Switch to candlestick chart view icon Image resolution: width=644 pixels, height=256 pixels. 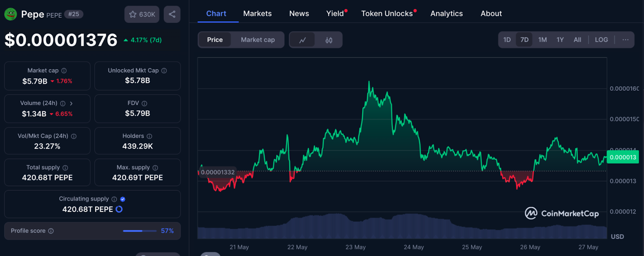click(329, 40)
